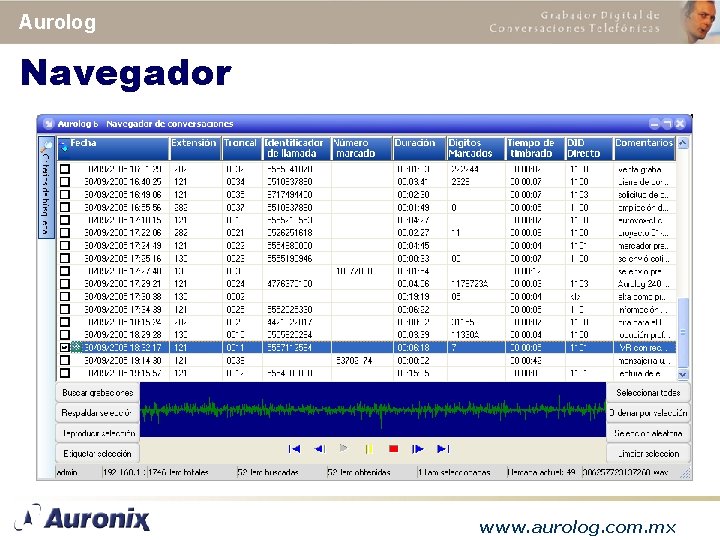Viewport: 720px width, 540px height.
Task: Click the fast-forward playback button
Action: (x=418, y=449)
